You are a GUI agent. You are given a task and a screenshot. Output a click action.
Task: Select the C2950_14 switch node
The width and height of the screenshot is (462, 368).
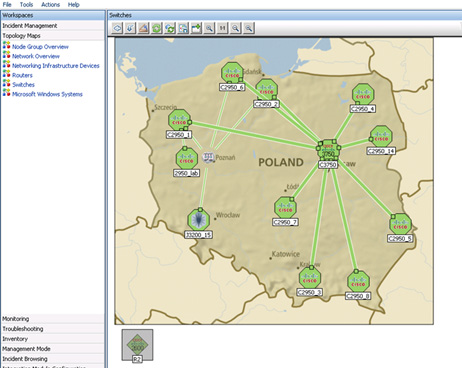click(381, 136)
